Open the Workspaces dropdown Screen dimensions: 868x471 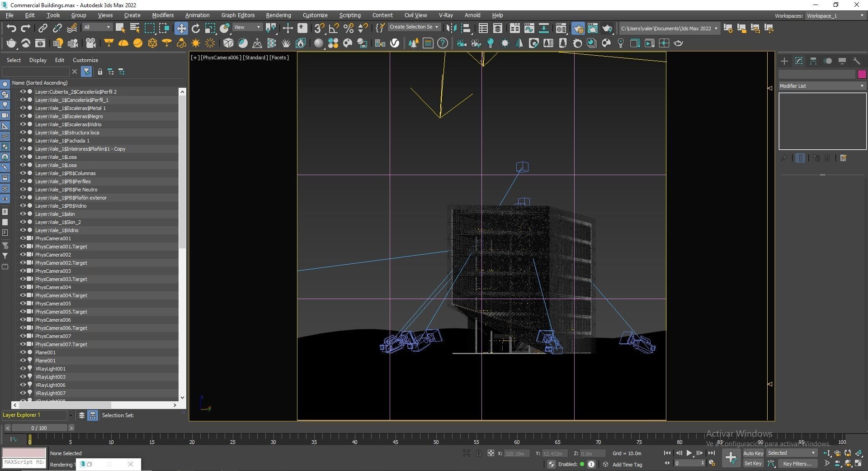(x=835, y=16)
